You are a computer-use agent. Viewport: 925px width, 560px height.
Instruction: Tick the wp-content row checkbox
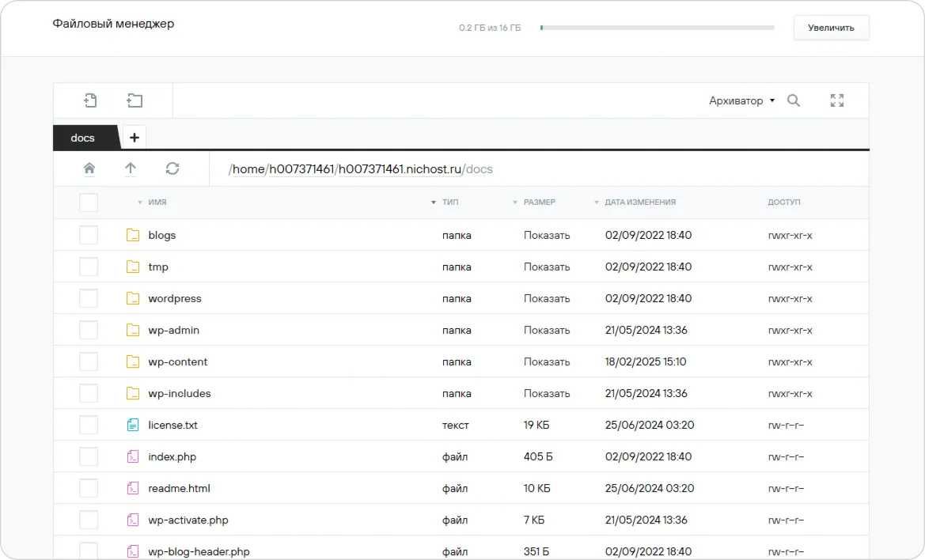tap(89, 362)
